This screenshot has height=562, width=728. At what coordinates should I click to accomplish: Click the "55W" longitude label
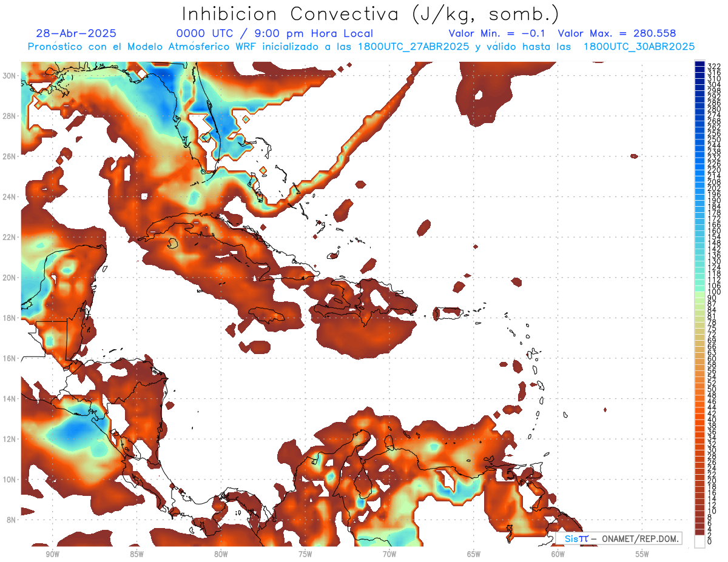(642, 554)
